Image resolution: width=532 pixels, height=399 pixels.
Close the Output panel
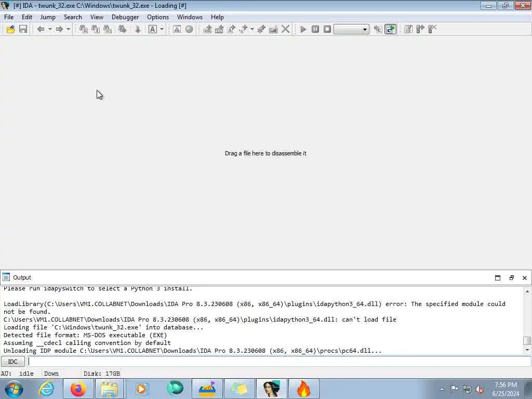525,278
